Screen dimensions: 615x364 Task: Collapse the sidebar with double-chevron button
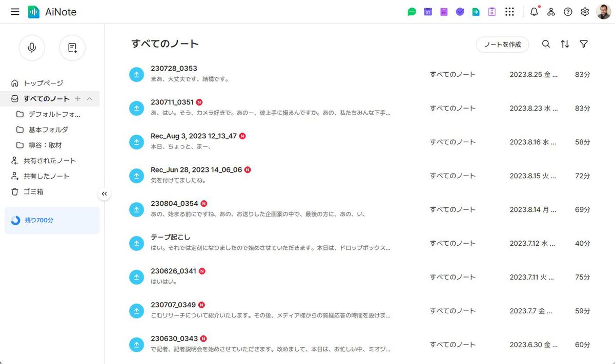[x=104, y=194]
